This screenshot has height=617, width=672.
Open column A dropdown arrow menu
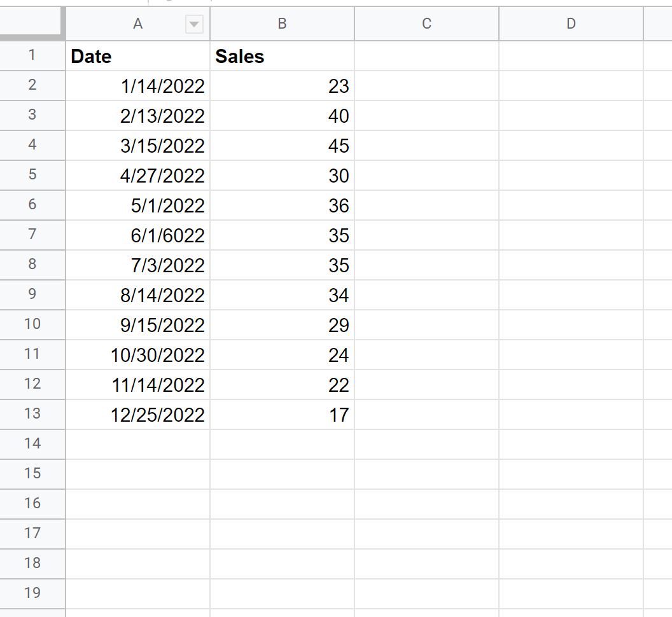193,24
